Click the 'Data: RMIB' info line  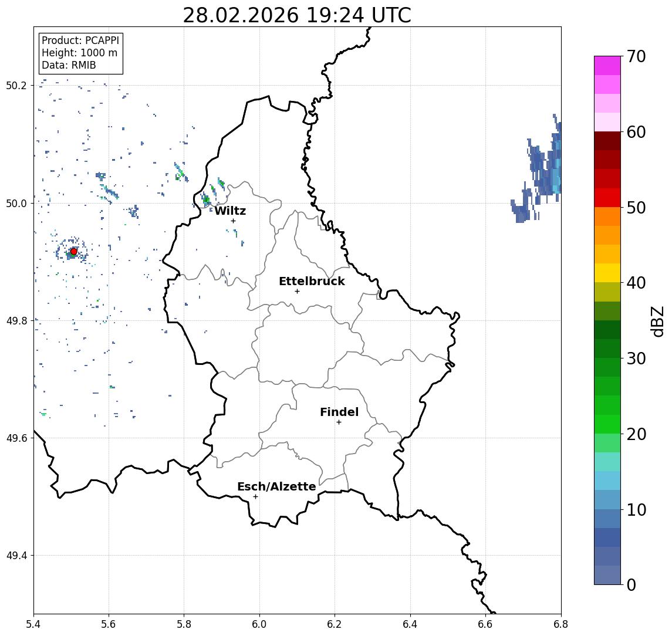(x=69, y=65)
